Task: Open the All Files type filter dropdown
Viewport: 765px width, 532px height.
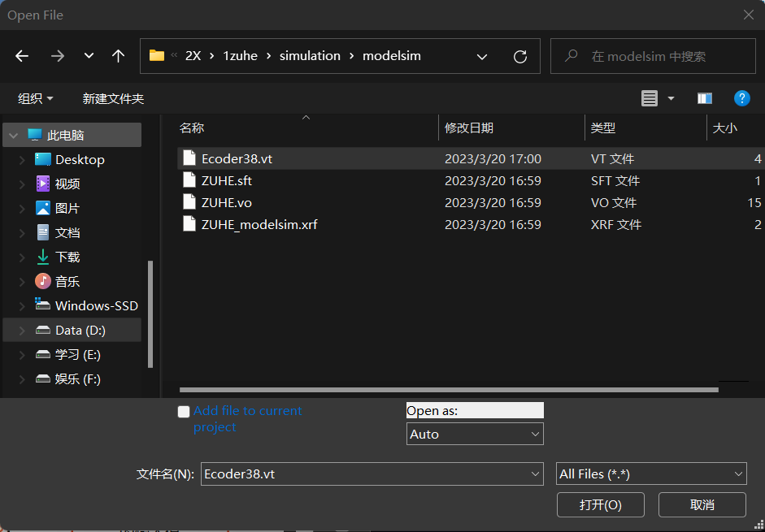Action: pos(651,474)
